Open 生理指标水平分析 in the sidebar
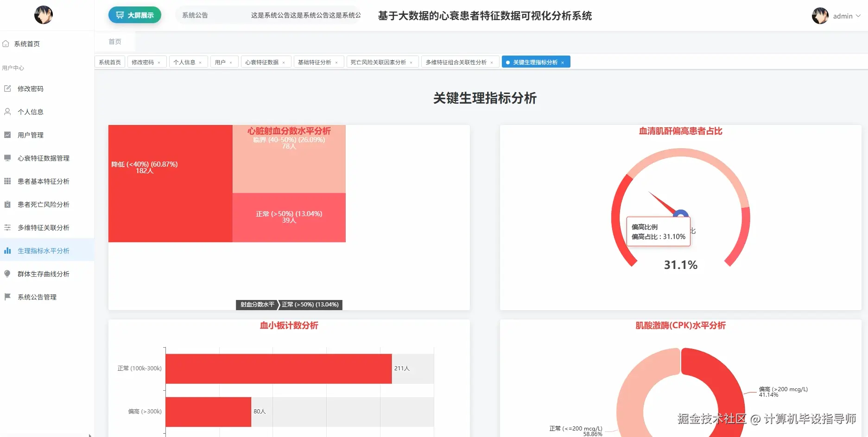The width and height of the screenshot is (868, 437). click(47, 250)
